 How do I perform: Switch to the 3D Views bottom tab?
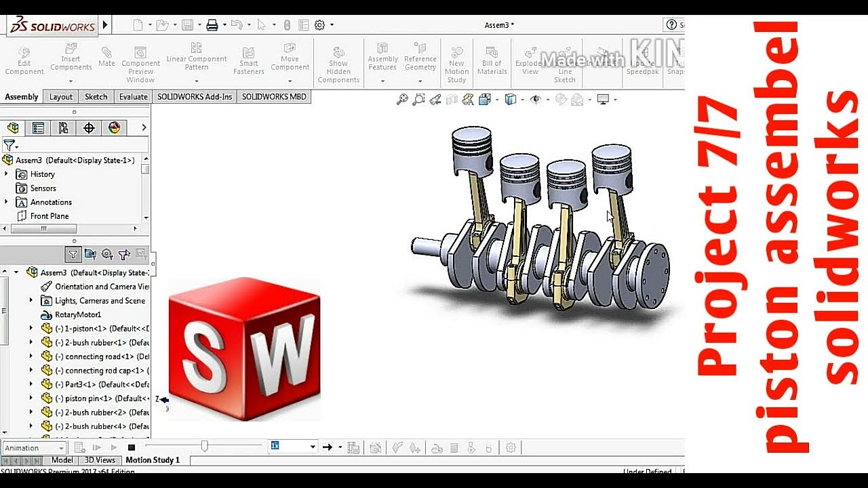[x=100, y=460]
